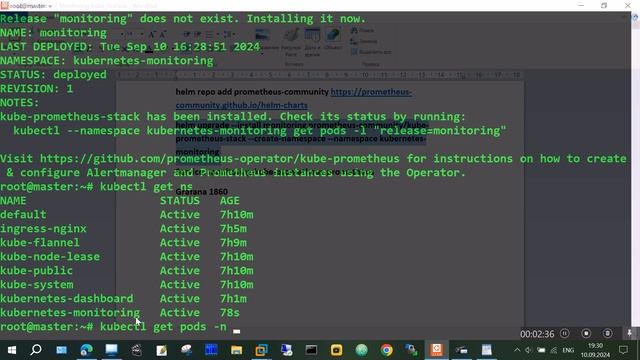
Task: Click the 78s age value
Action: click(x=230, y=313)
